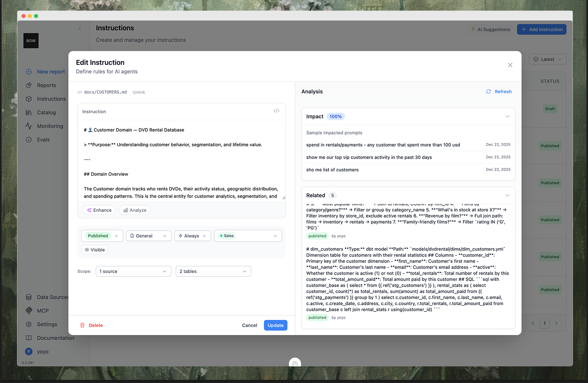Screen dimensions: 588x383
Task: Click the MCP sidebar icon
Action: [x=29, y=311]
